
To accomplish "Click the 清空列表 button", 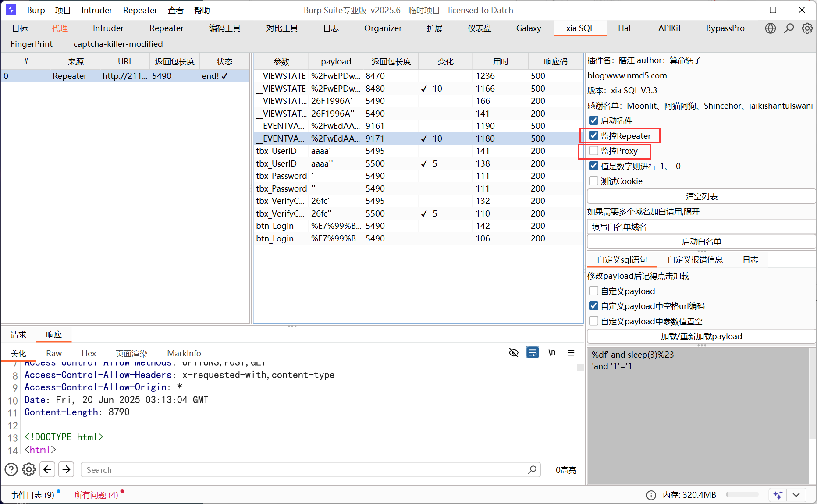I will pyautogui.click(x=701, y=196).
